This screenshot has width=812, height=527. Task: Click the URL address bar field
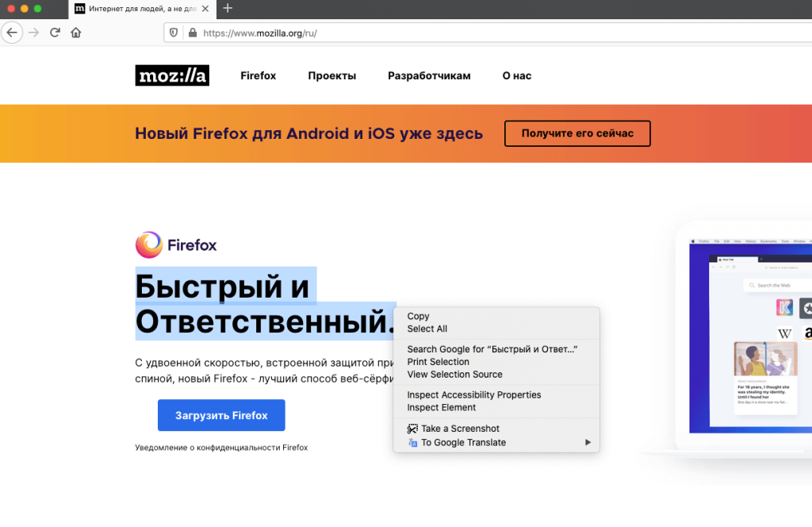(487, 33)
